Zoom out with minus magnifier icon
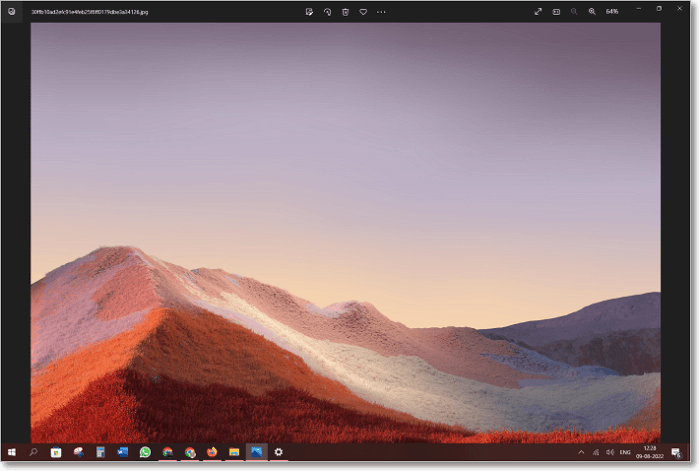Viewport: 700px width, 471px height. click(574, 12)
